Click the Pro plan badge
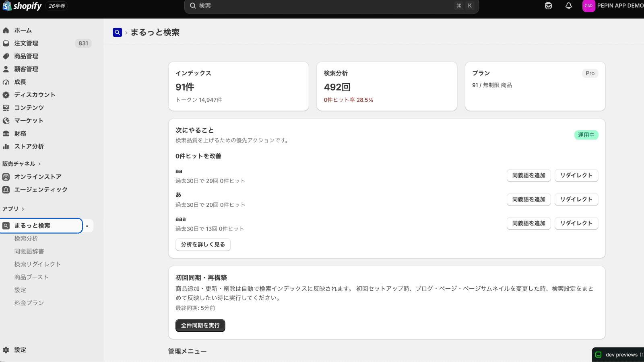 click(x=590, y=73)
